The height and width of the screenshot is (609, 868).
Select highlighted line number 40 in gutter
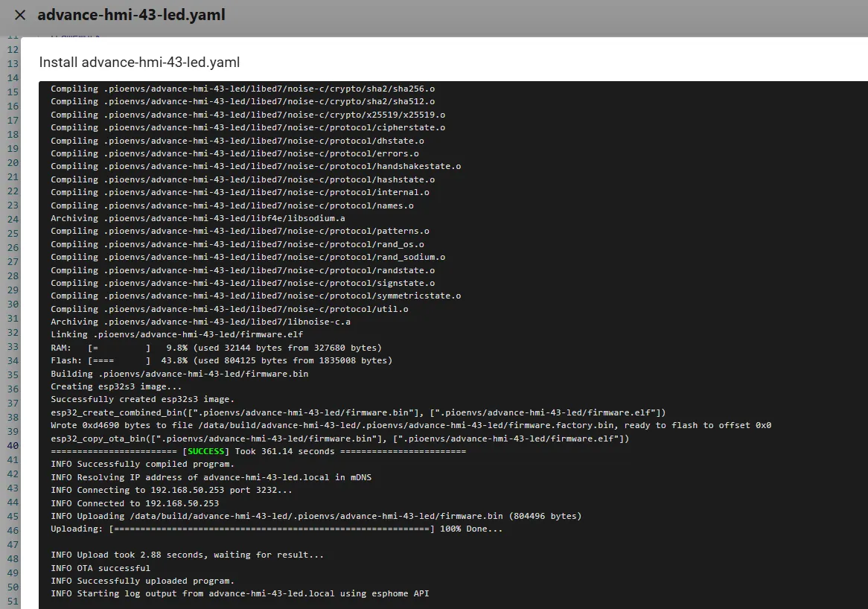12,446
